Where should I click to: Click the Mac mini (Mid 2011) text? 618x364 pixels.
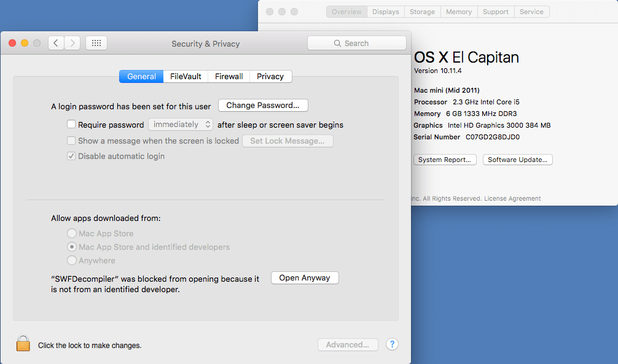click(x=447, y=90)
